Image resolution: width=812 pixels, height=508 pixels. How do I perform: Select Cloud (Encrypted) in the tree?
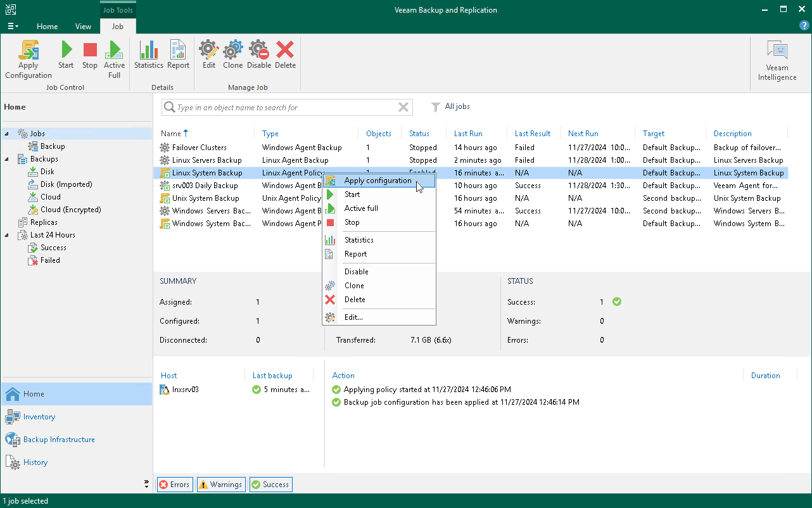[x=71, y=210]
